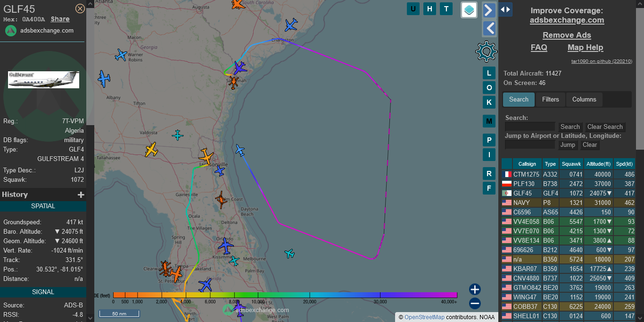Select the purple aircraft icon near Savannah
The height and width of the screenshot is (322, 644).
tap(240, 67)
